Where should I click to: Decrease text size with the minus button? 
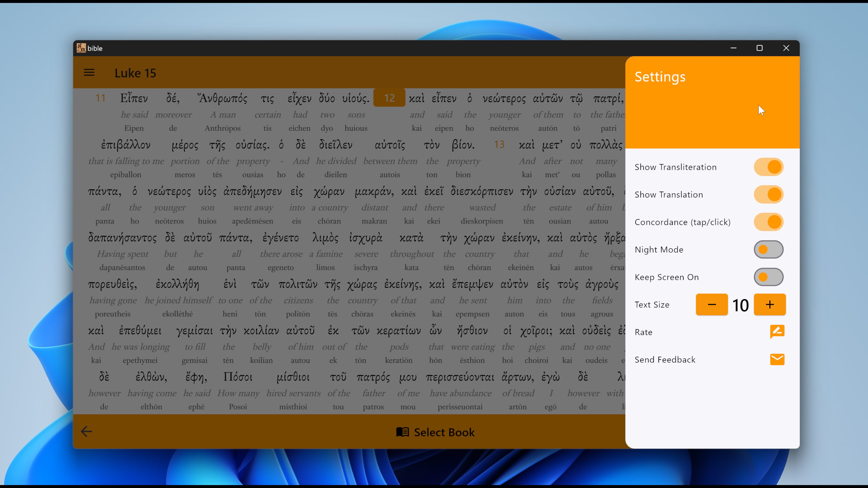(712, 305)
